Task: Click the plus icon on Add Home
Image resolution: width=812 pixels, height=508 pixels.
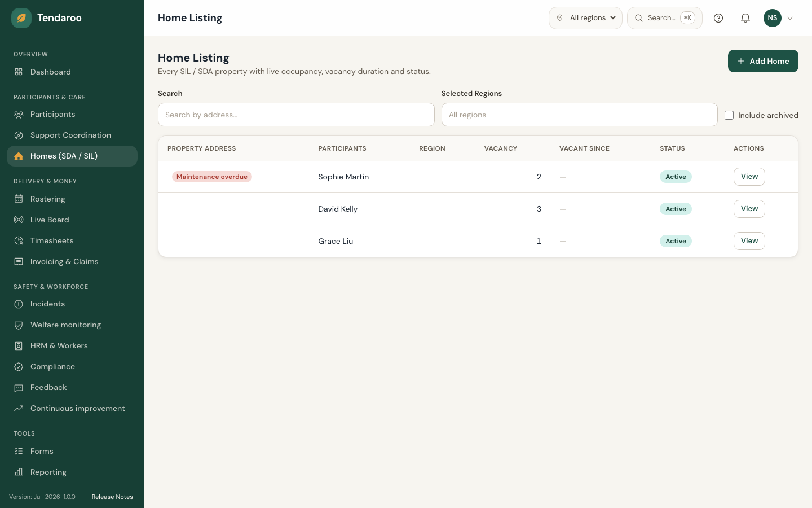Action: (x=741, y=61)
